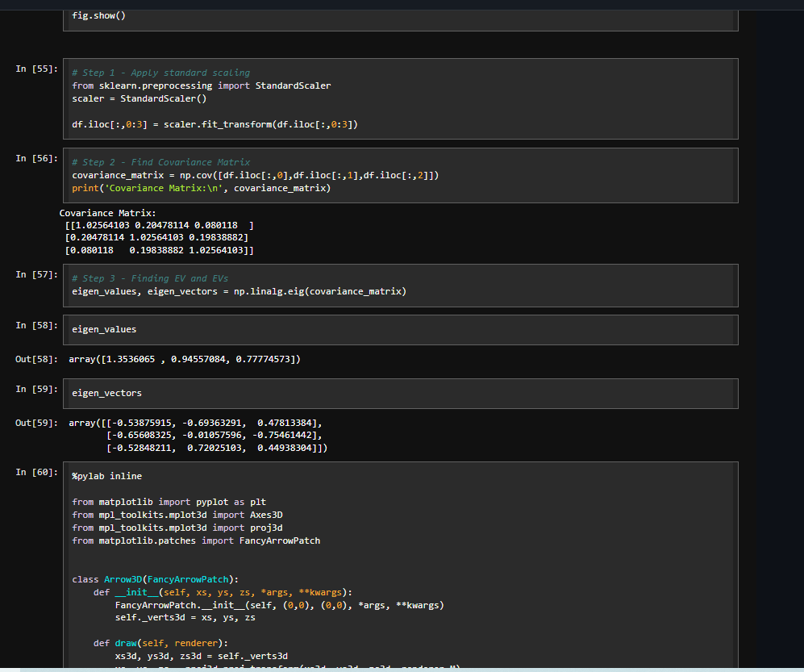Click the "covariance_matrix = np.cov" code line
This screenshot has height=672, width=804.
pos(256,175)
